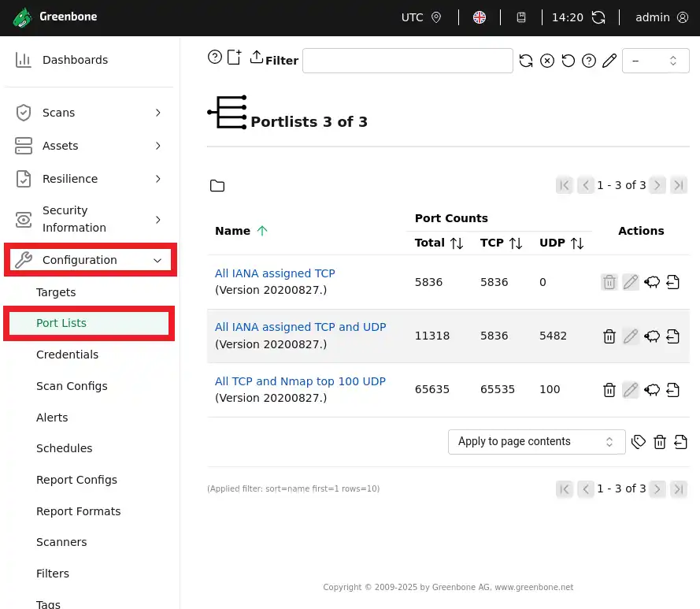Expand the Scans menu in sidebar
Image resolution: width=700 pixels, height=609 pixels.
pyautogui.click(x=91, y=113)
